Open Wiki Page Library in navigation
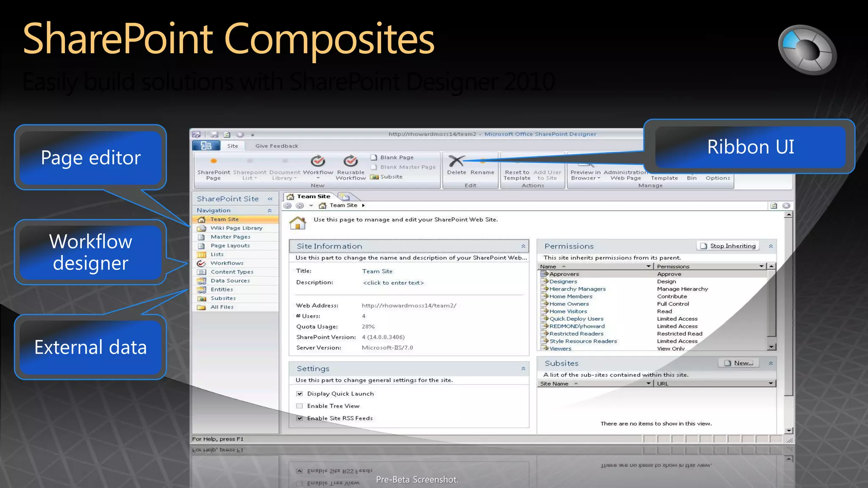The width and height of the screenshot is (868, 488). pos(236,228)
